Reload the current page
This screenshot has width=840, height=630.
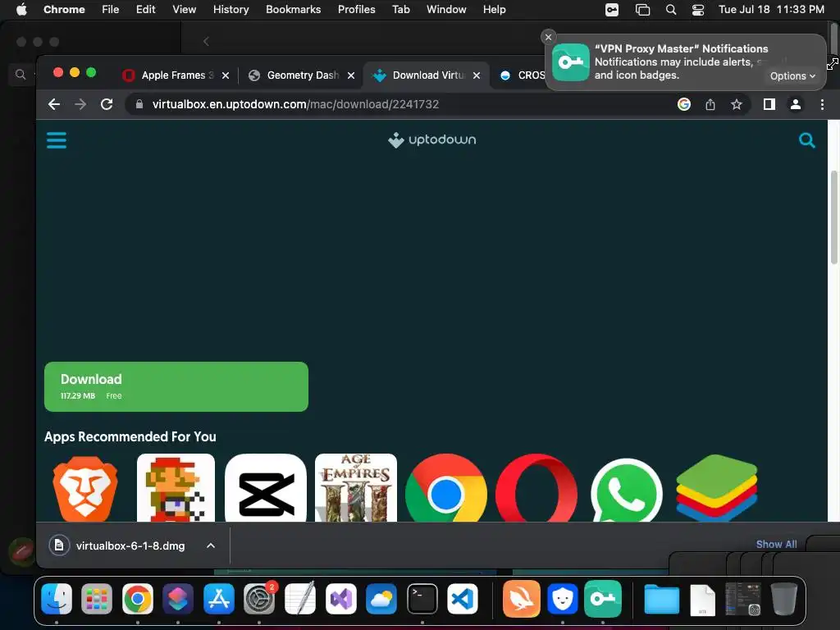click(x=107, y=104)
